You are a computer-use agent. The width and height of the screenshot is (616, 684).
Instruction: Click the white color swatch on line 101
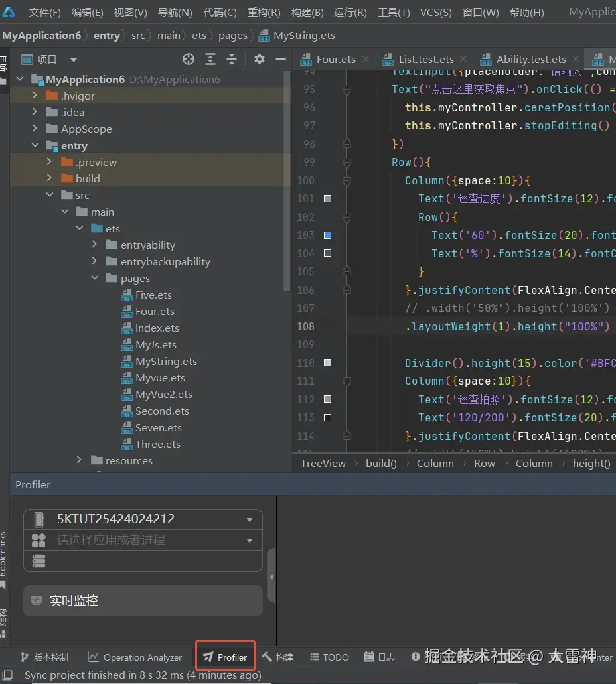pyautogui.click(x=327, y=198)
